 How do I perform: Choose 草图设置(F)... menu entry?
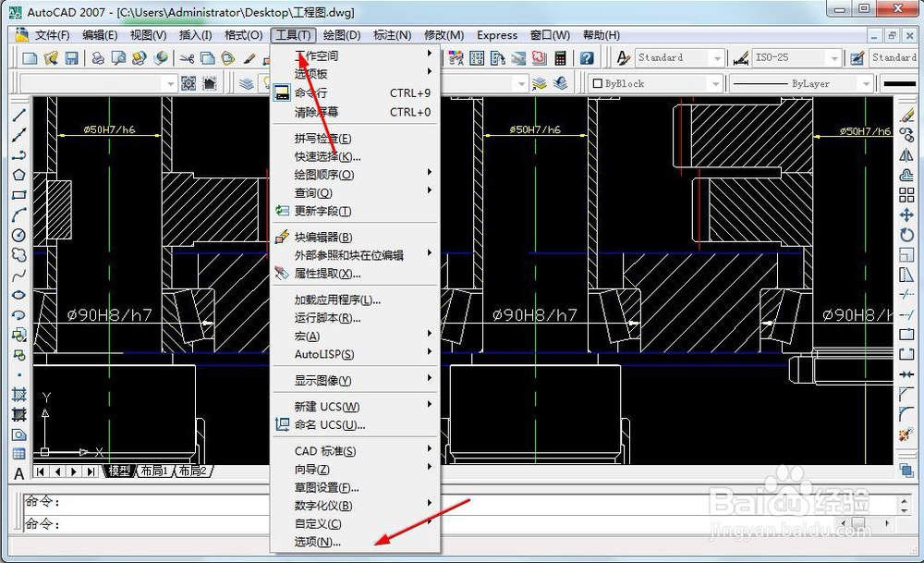pos(356,487)
